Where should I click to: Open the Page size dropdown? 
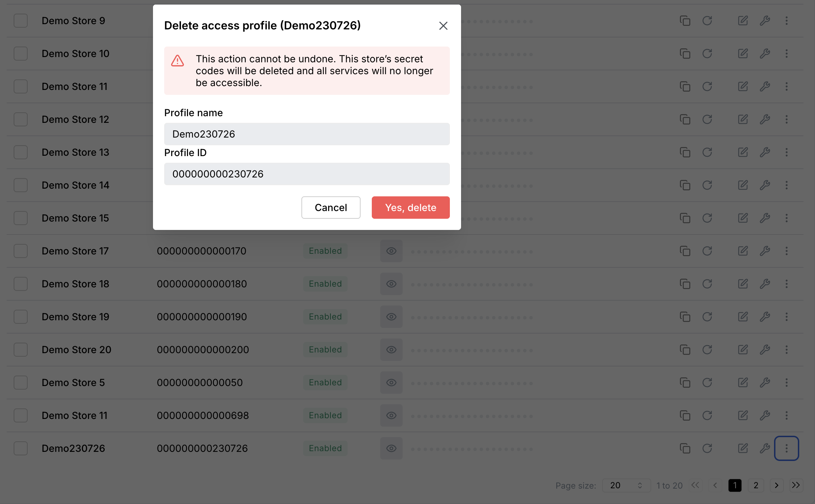click(x=626, y=485)
